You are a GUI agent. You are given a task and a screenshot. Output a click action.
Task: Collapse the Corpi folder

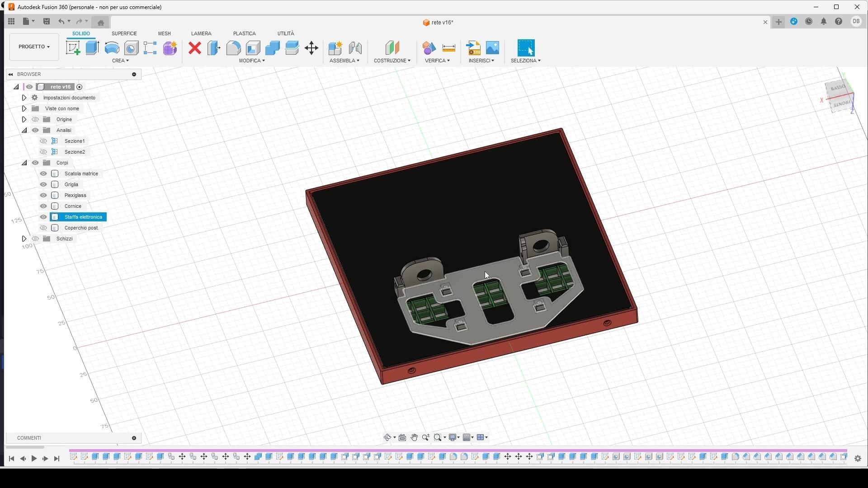coord(24,163)
